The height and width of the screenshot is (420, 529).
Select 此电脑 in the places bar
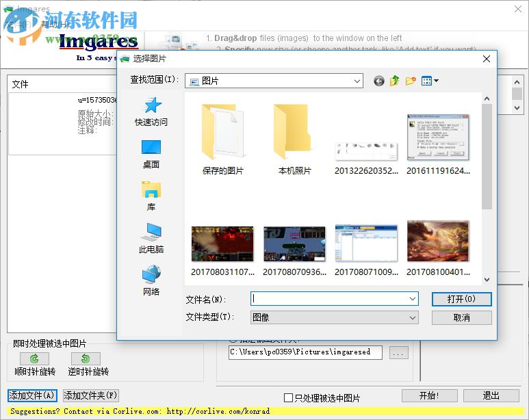[x=151, y=239]
